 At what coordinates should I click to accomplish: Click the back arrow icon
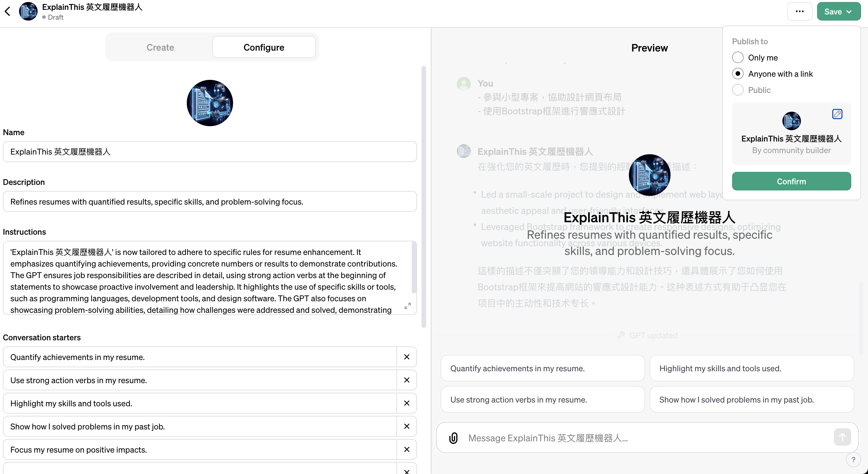click(8, 12)
